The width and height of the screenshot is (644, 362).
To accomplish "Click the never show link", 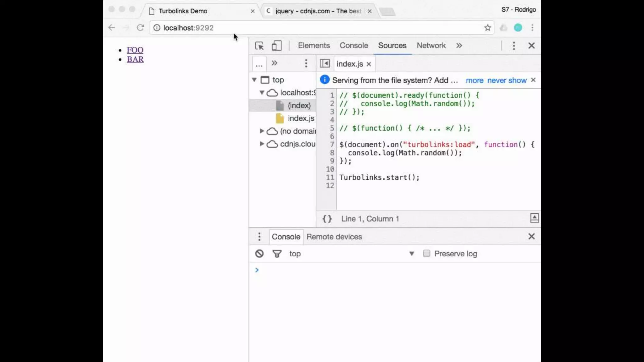I will pyautogui.click(x=507, y=80).
